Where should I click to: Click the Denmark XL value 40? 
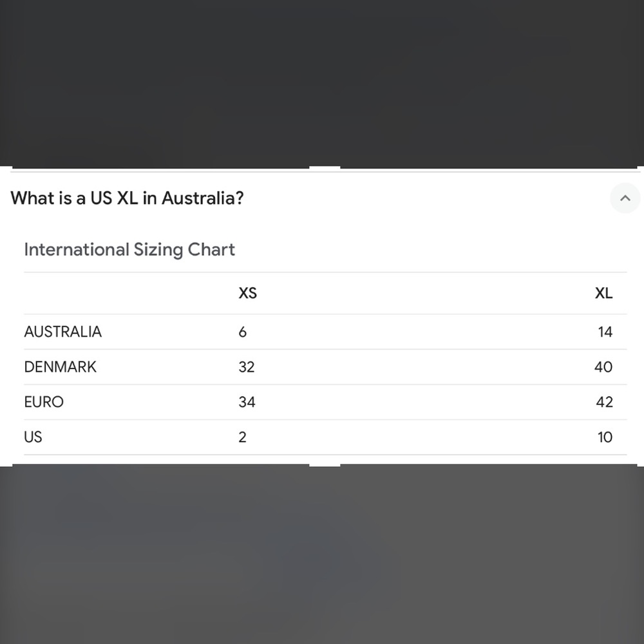[x=603, y=367]
